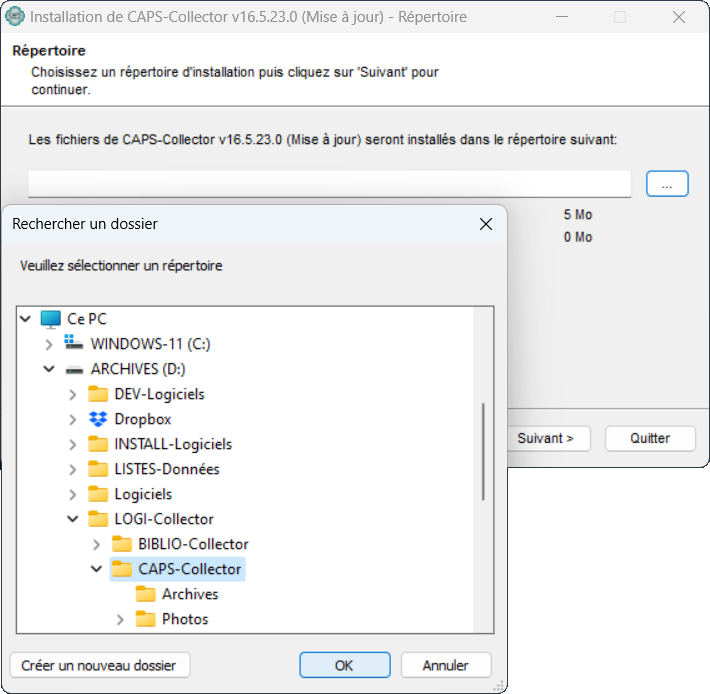Click the LOGI-Collector folder icon
This screenshot has width=710, height=694.
point(98,519)
